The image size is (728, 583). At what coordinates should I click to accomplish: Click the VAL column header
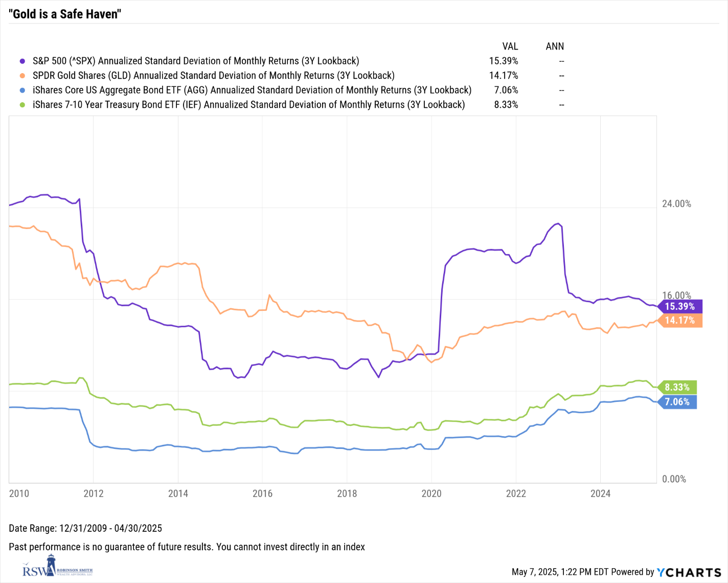tap(510, 47)
